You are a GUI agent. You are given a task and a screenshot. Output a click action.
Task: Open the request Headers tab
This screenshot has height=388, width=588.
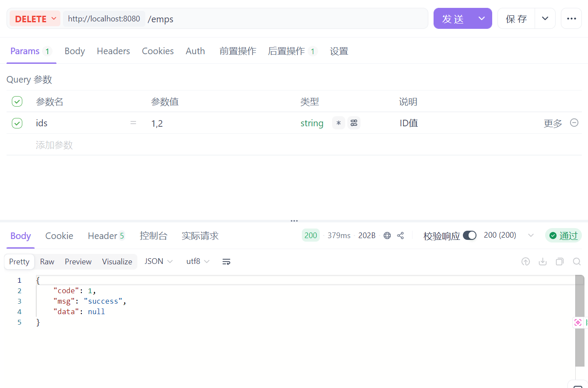[113, 51]
